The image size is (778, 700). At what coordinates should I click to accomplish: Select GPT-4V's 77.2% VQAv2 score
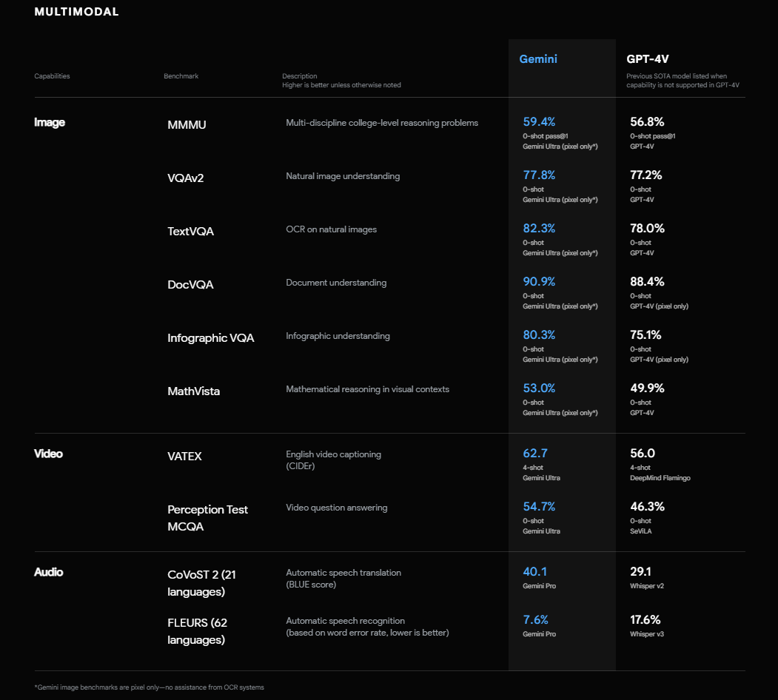646,175
